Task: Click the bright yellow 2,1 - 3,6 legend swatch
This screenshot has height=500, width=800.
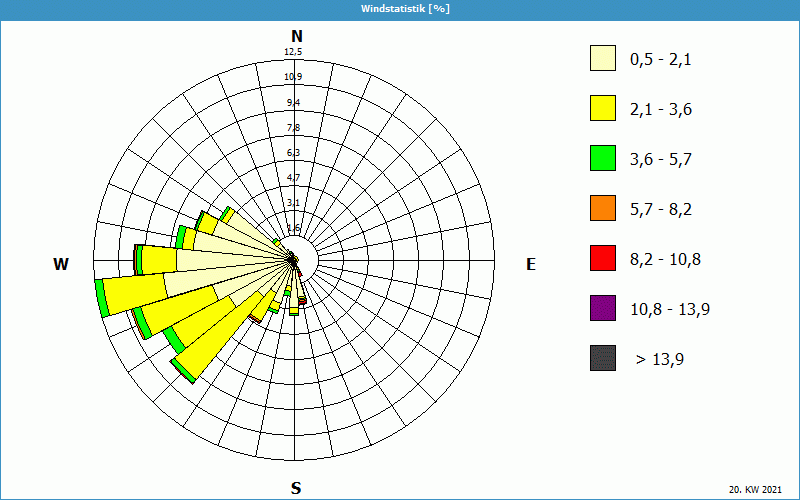Action: [x=603, y=108]
